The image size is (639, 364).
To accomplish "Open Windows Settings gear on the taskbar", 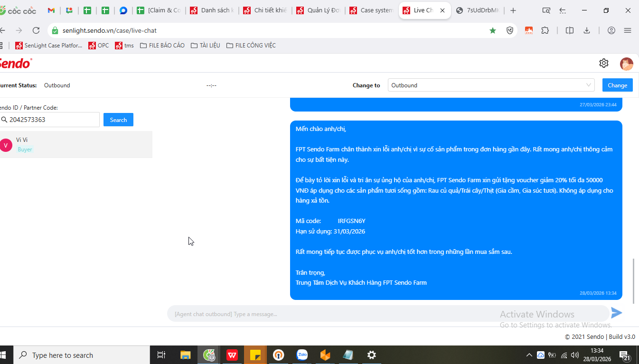I will (x=372, y=355).
